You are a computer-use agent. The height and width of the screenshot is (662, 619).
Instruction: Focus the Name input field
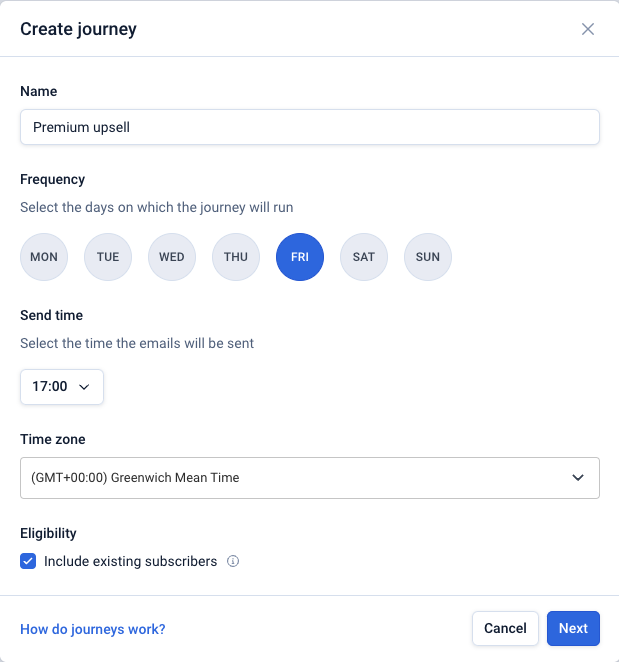309,127
